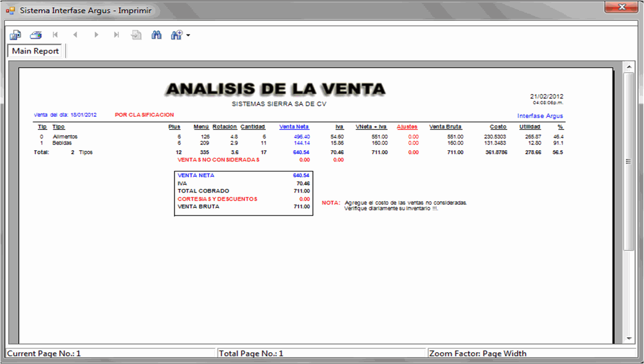Click the ANALISIS DE LA VENTA title
The width and height of the screenshot is (644, 364).
[x=276, y=89]
